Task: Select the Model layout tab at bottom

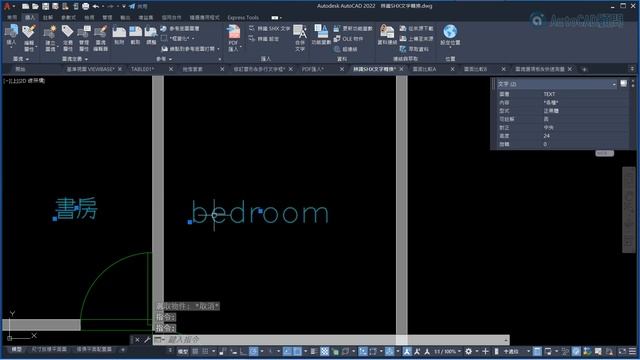Action: 16,349
